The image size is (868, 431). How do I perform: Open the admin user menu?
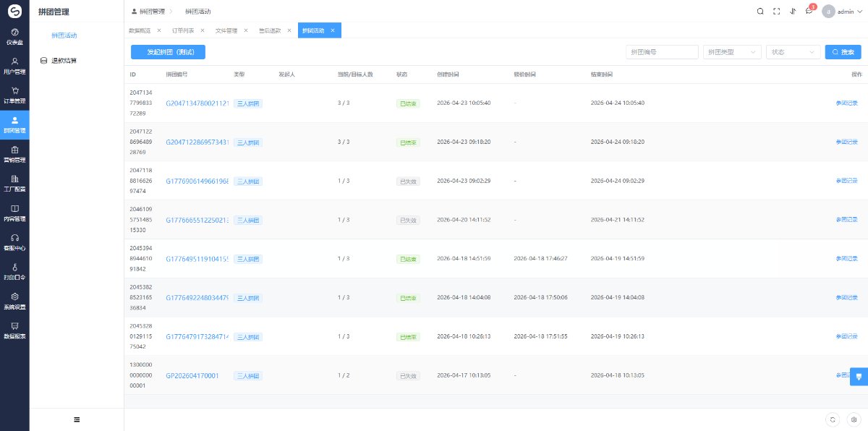click(x=843, y=12)
